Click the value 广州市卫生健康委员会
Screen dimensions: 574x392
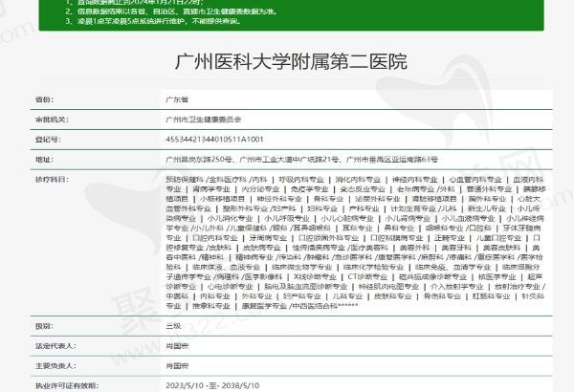204,120
